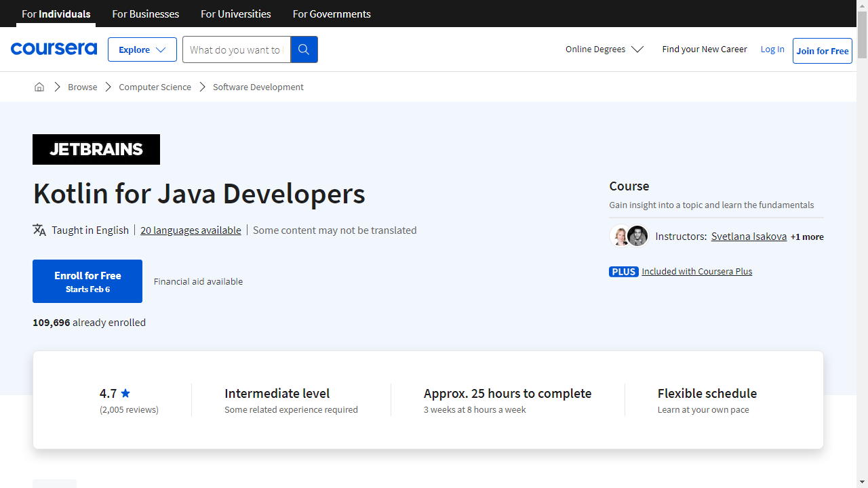Click the blue search magnifier button
868x488 pixels.
point(304,49)
